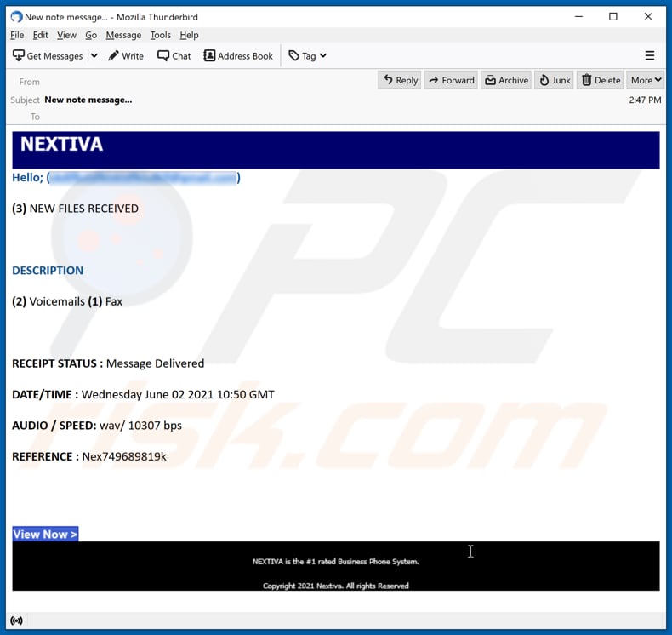Select the subject text 'New note message...'

tap(88, 100)
